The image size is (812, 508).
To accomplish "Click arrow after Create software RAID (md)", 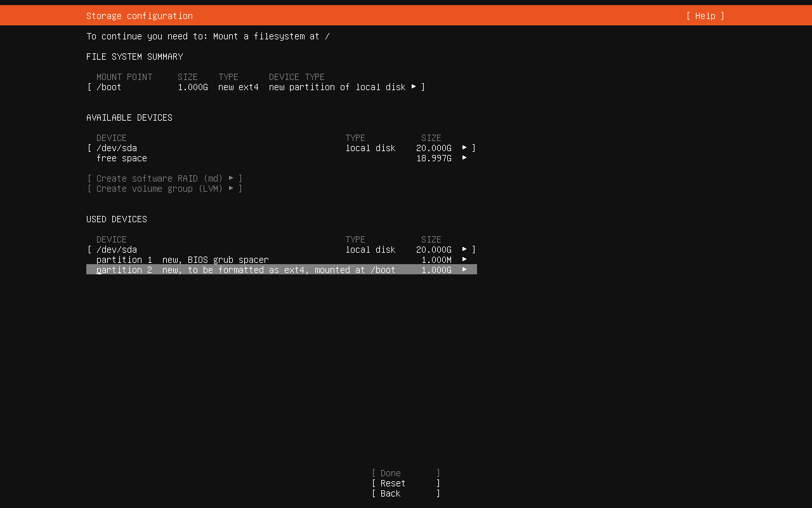I will click(231, 178).
